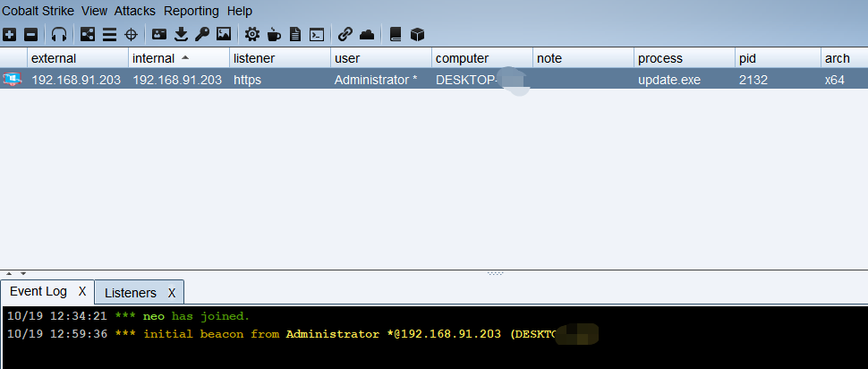
Task: Sort sessions by the listener column header
Action: point(281,58)
